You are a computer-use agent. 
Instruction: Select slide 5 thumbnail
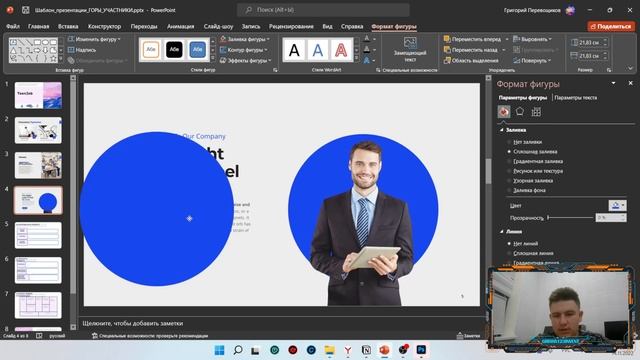click(38, 235)
